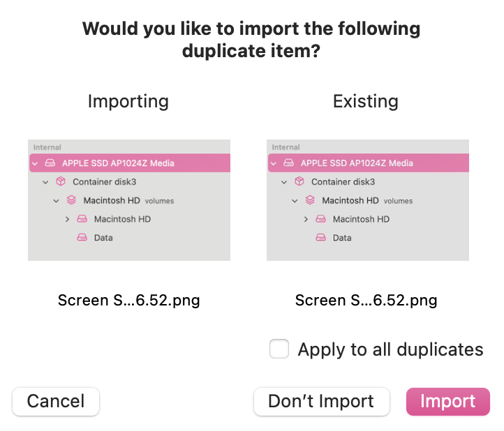Click APPLE SSD drive icon in Existing preview

[288, 163]
